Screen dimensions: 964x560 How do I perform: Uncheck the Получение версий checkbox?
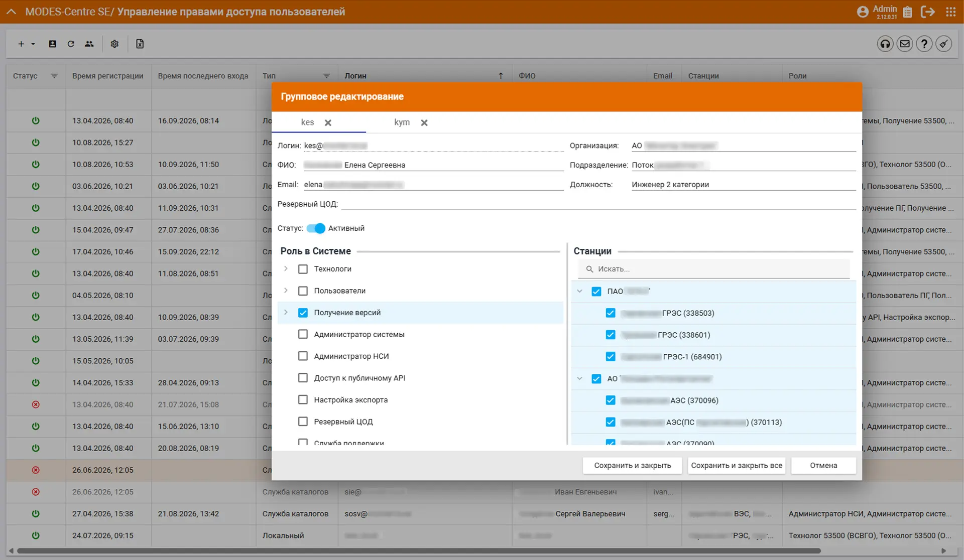[x=303, y=313]
